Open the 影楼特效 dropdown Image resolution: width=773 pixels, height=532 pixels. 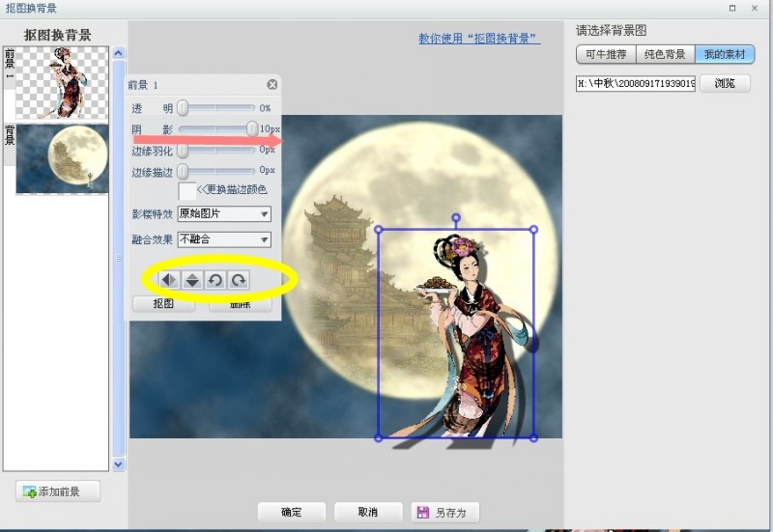pyautogui.click(x=224, y=213)
